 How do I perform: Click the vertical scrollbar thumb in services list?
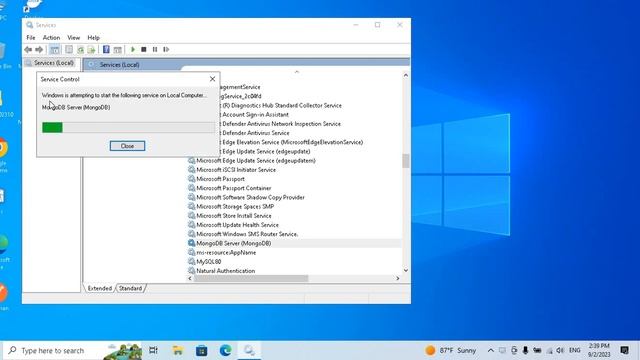tap(406, 161)
